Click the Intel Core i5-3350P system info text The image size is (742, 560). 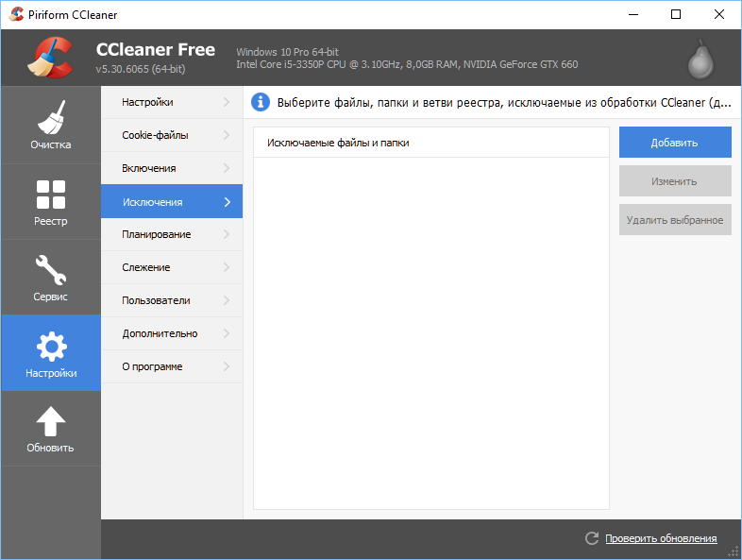[407, 64]
